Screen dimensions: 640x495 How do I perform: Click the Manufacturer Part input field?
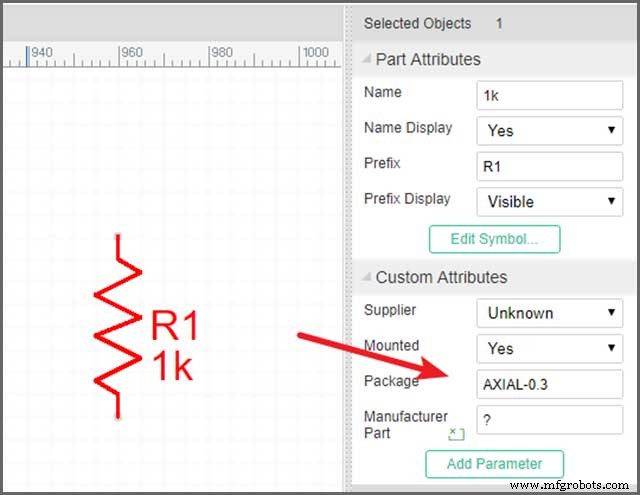[x=549, y=420]
